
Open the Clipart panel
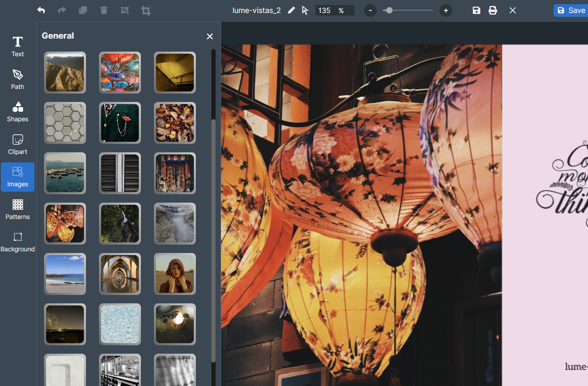(18, 145)
